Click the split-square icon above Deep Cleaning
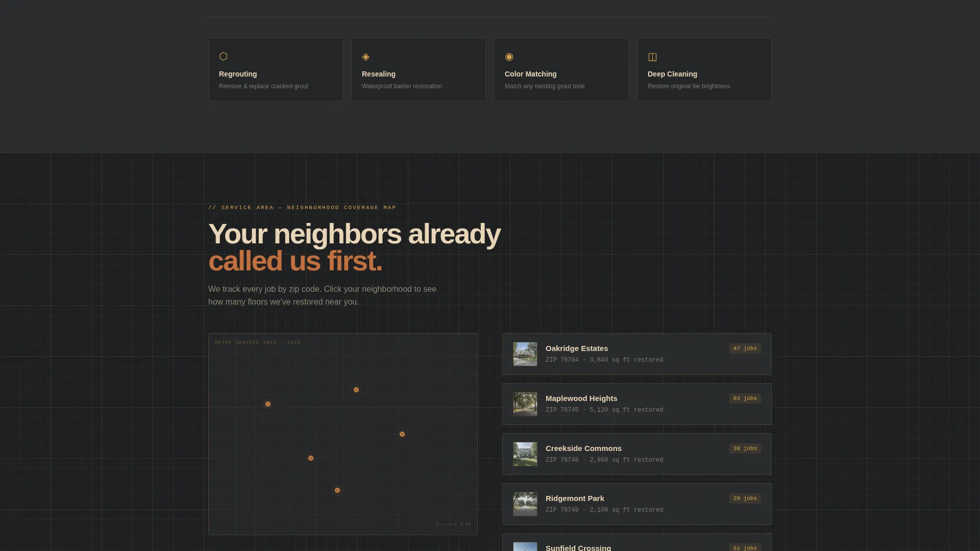 point(652,57)
